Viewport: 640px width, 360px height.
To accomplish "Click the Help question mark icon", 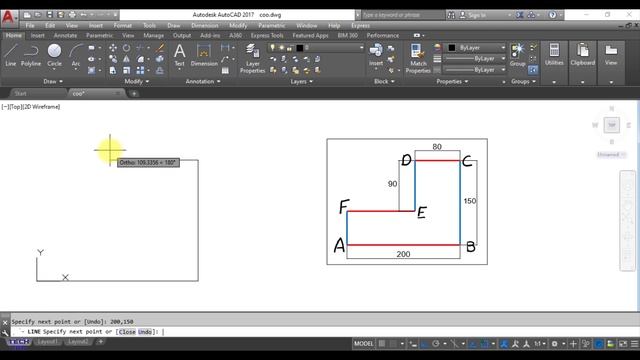I will 552,15.
